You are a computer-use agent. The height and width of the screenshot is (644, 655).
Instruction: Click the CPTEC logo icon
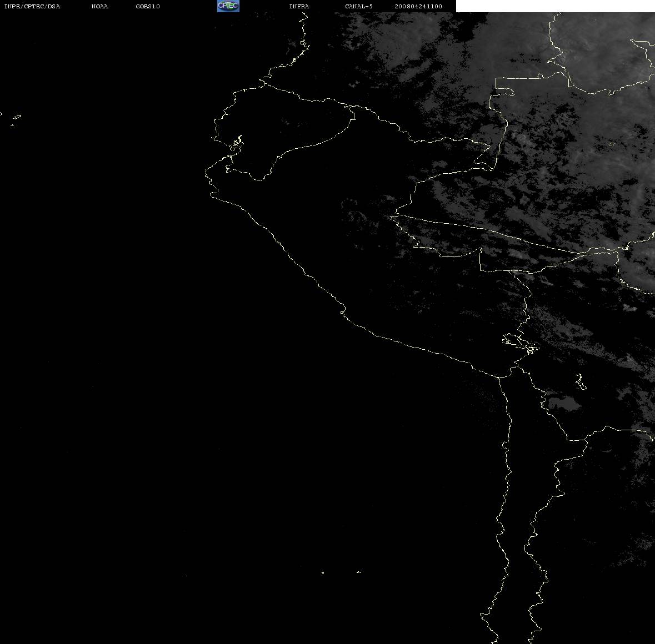pos(228,6)
